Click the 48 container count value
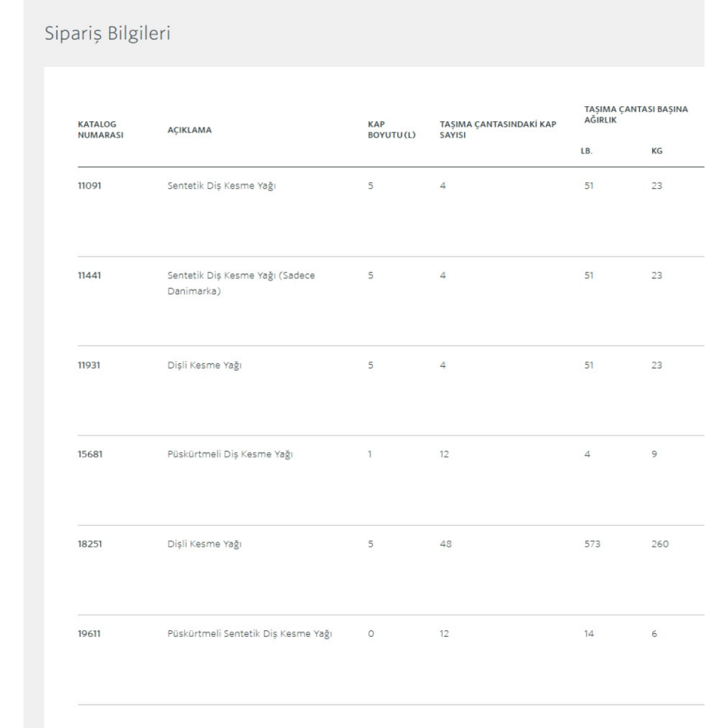728x728 pixels. tap(445, 544)
